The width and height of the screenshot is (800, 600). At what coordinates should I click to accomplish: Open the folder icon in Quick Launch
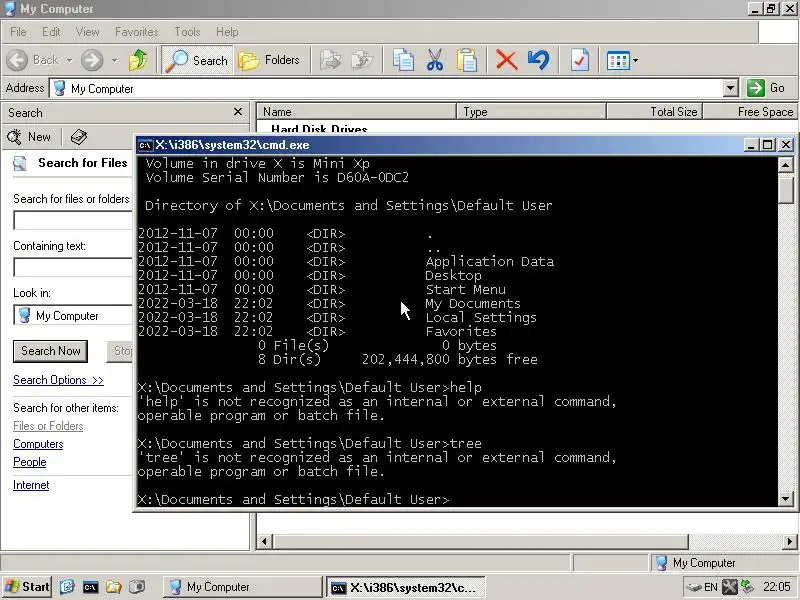pyautogui.click(x=113, y=587)
